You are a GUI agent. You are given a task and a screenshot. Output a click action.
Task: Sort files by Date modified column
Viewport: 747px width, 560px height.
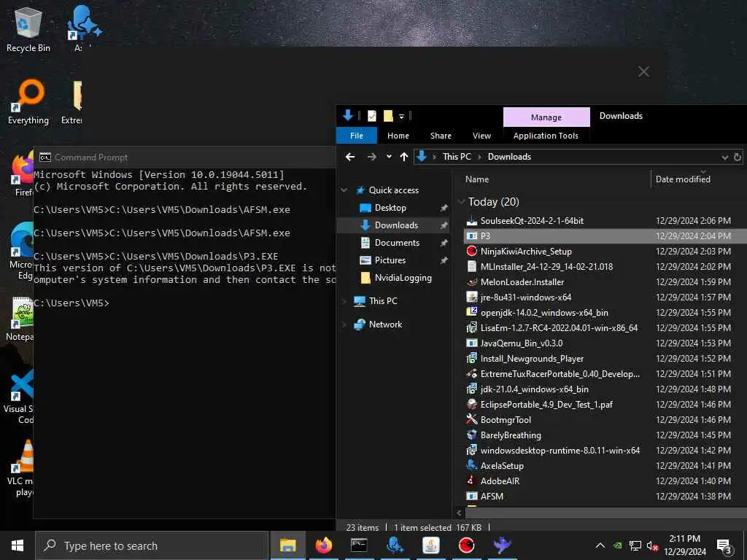(683, 179)
